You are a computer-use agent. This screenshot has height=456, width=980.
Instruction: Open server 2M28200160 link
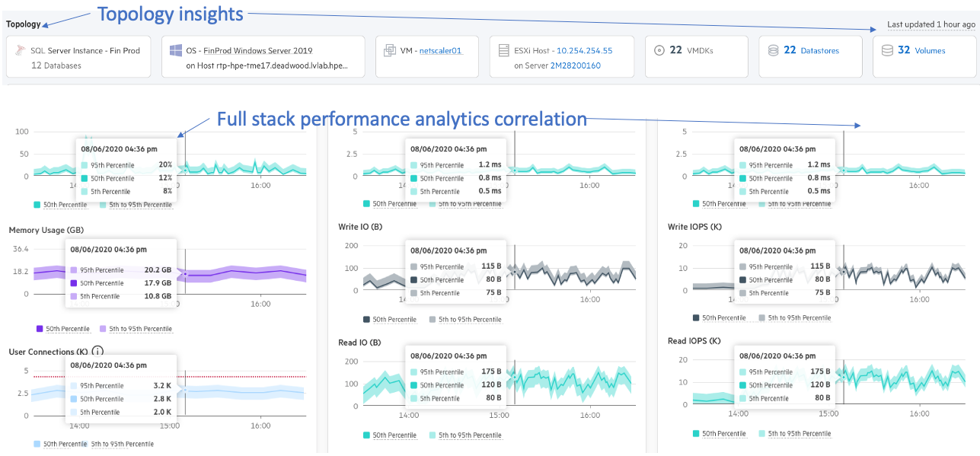[575, 65]
